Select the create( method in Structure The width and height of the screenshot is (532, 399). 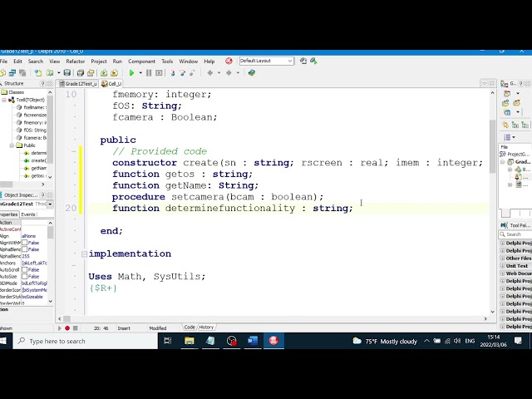[x=35, y=160]
